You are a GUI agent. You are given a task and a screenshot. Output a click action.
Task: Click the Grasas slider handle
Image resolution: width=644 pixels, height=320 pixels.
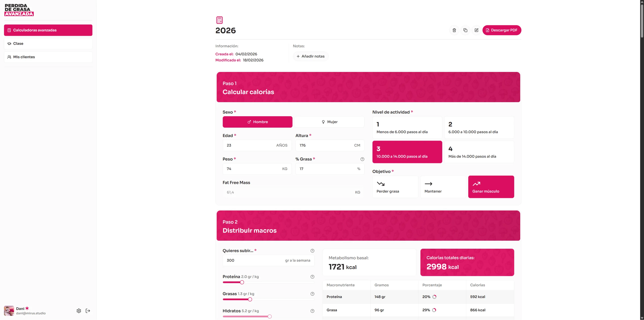tap(250, 299)
